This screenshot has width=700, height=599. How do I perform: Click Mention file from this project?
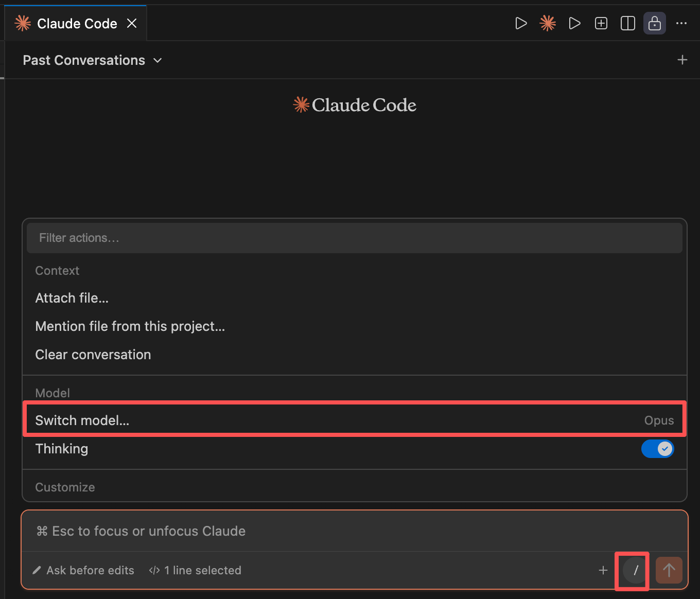tap(130, 326)
